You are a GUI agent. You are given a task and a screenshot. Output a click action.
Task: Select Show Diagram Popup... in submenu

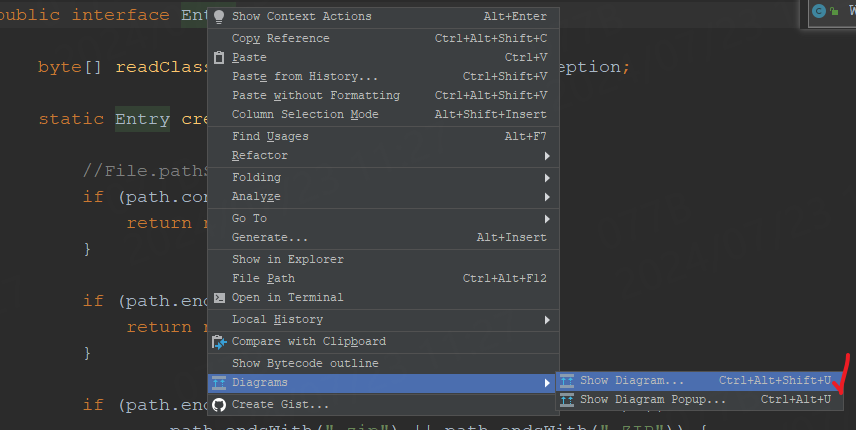click(x=700, y=400)
